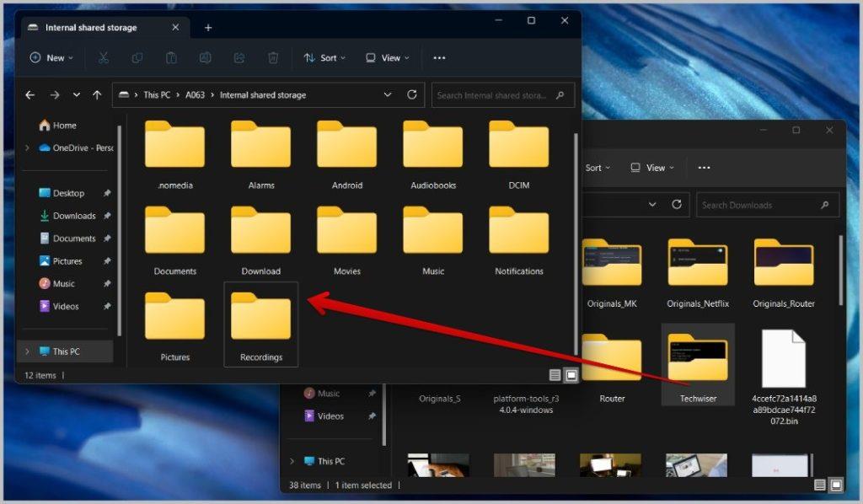Expand the address bar history dropdown
The height and width of the screenshot is (504, 863).
pyautogui.click(x=388, y=94)
